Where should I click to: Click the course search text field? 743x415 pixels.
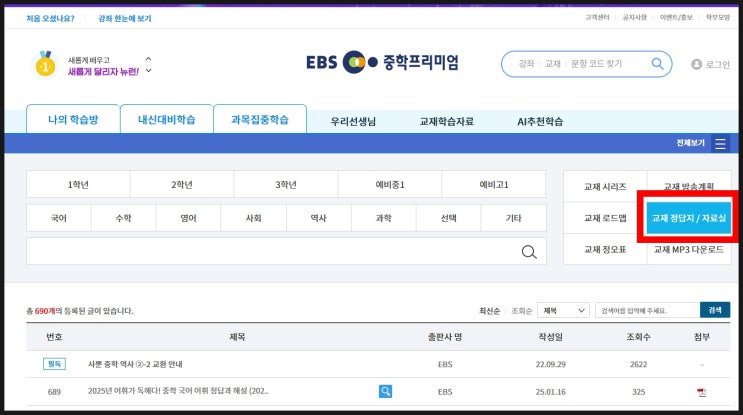click(286, 251)
